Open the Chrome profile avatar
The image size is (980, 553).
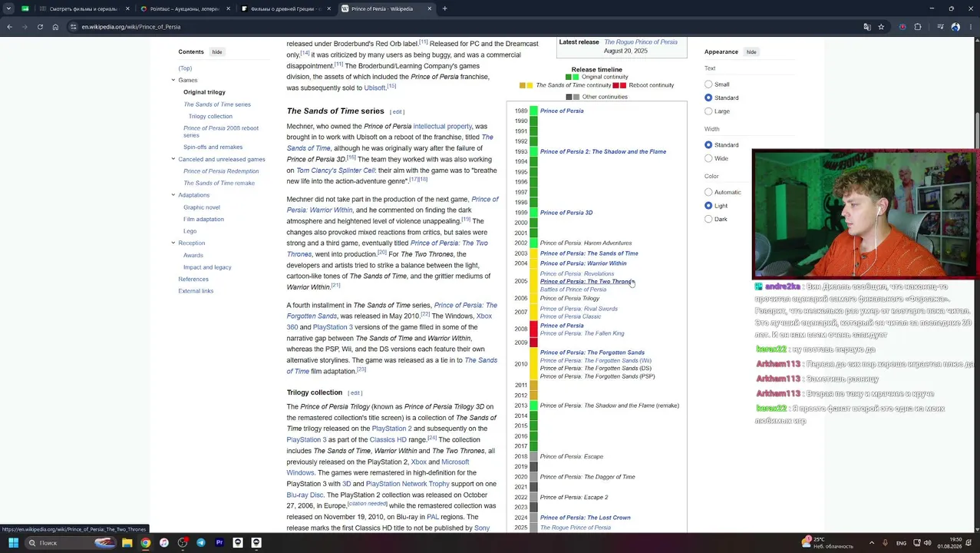pos(955,27)
